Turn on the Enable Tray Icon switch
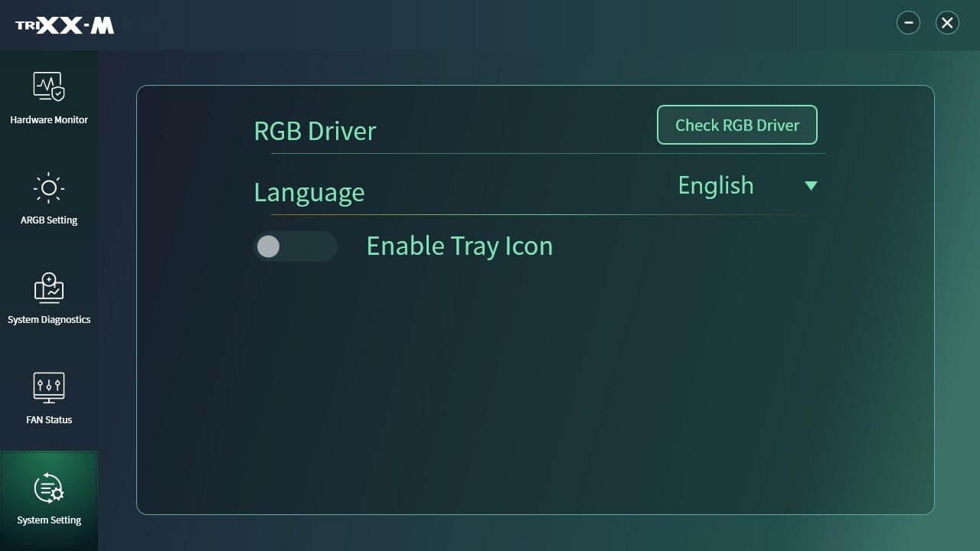 tap(295, 246)
